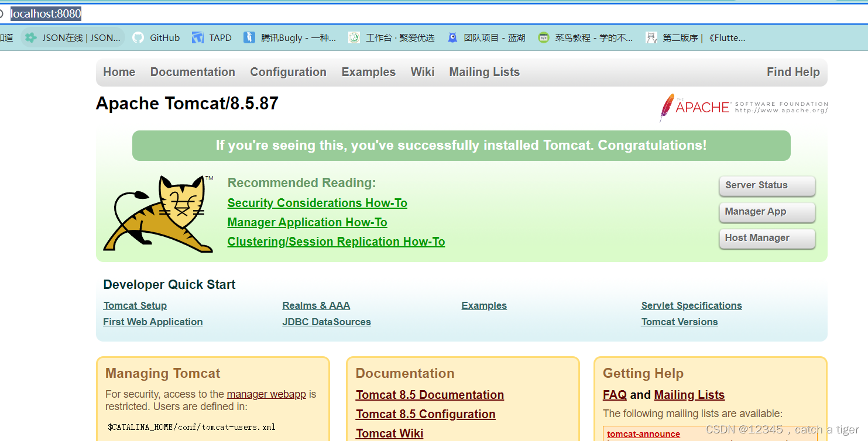The image size is (868, 441).
Task: Open the Examples link under Developer Quick Start
Action: pos(484,305)
